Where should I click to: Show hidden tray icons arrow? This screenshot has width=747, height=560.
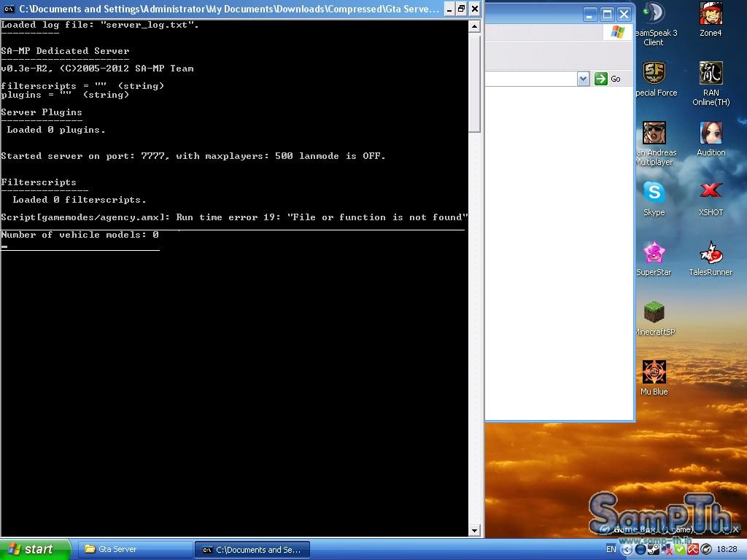pos(627,550)
